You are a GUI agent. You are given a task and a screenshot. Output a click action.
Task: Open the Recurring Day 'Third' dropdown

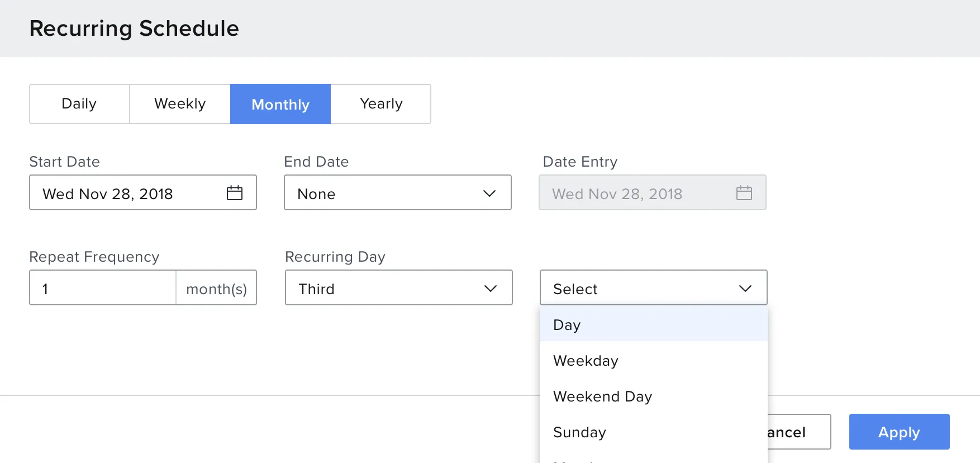(x=398, y=288)
